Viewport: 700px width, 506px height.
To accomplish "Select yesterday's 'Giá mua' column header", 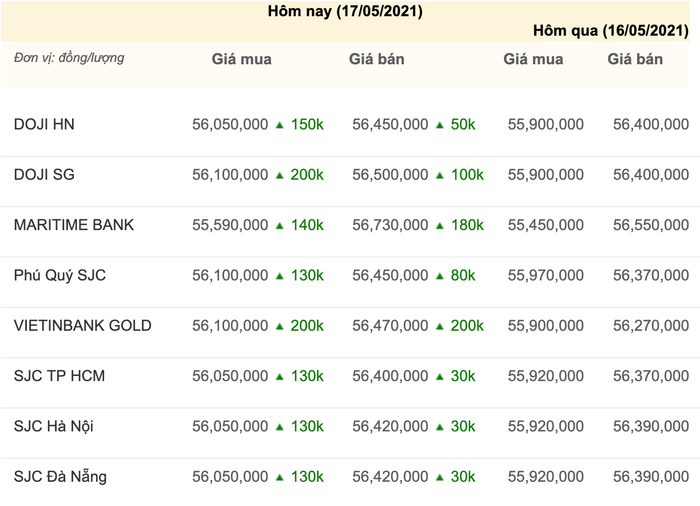I will pos(533,59).
